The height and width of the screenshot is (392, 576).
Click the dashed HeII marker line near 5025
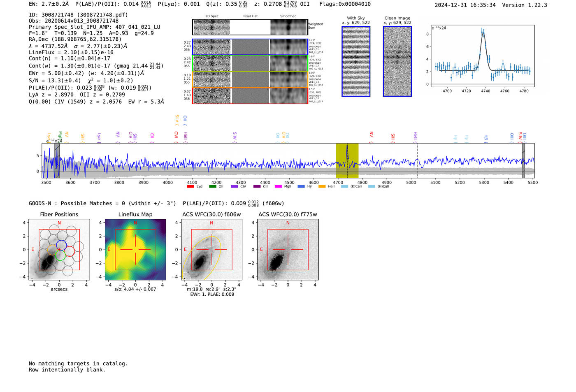[417, 161]
